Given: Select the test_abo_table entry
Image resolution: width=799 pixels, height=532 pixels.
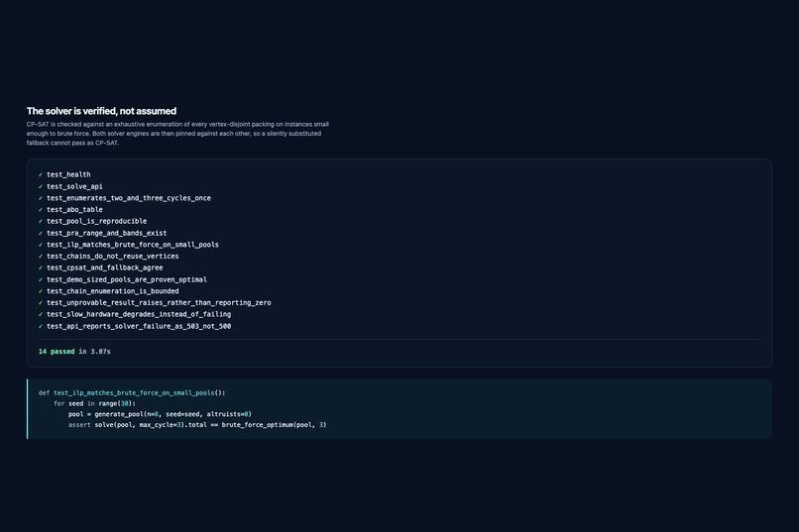Looking at the screenshot, I should coord(70,210).
